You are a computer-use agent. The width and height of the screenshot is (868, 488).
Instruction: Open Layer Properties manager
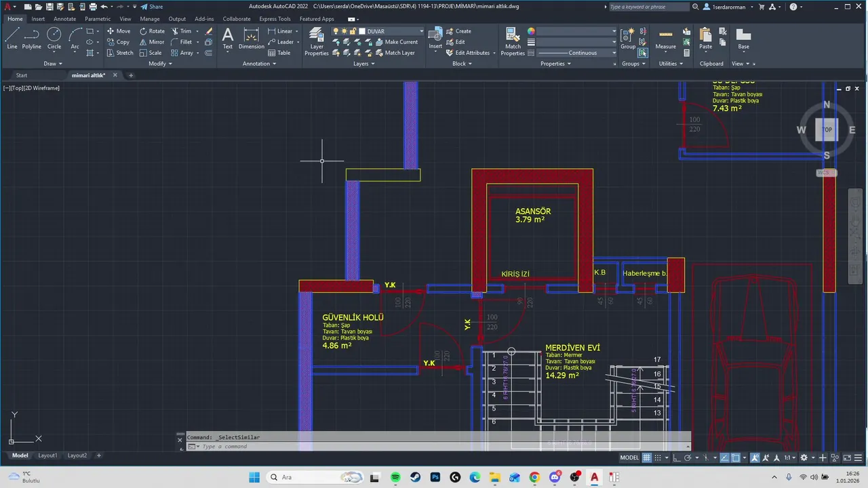(316, 41)
